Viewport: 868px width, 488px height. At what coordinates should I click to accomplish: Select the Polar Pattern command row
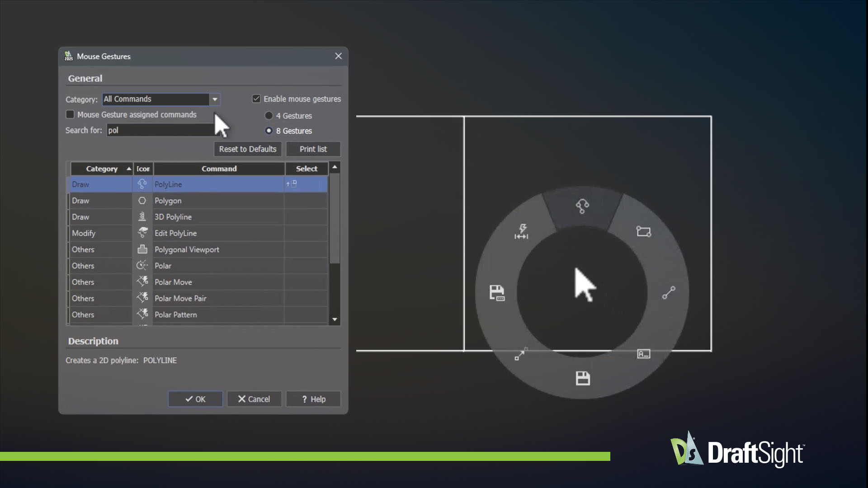tap(198, 314)
